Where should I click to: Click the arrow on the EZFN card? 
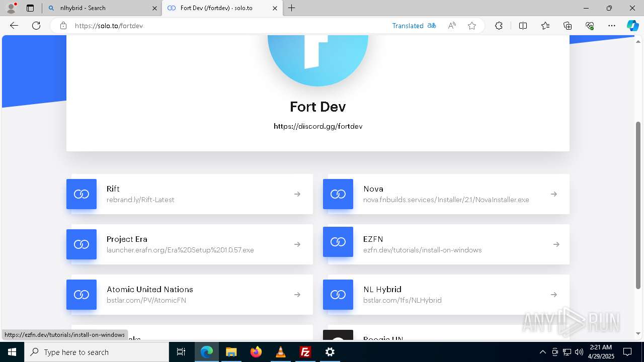(x=556, y=244)
